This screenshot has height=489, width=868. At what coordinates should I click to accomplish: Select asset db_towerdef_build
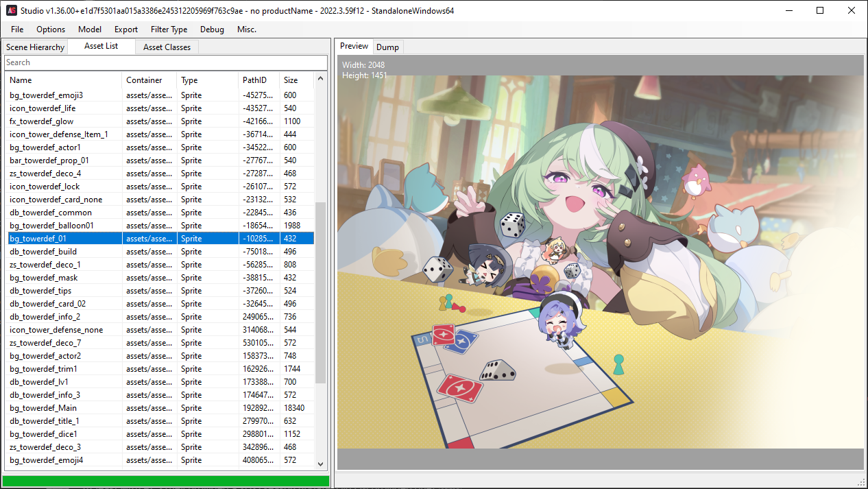160,252
